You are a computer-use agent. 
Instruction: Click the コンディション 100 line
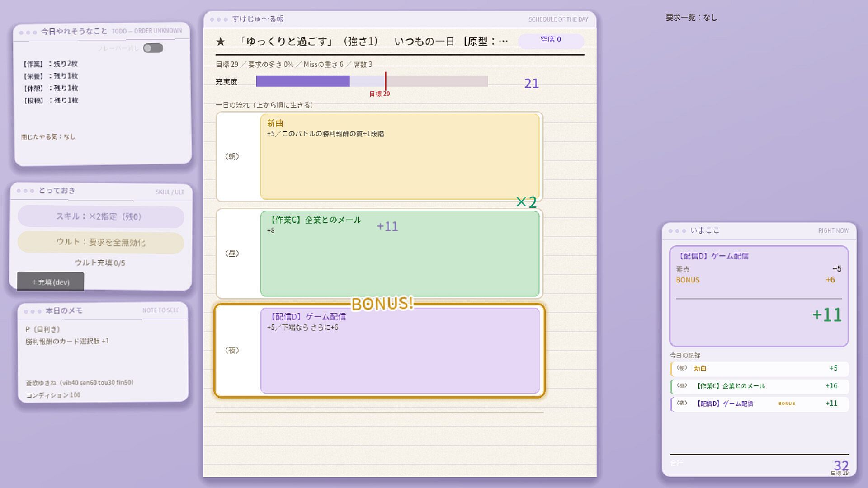(x=53, y=395)
